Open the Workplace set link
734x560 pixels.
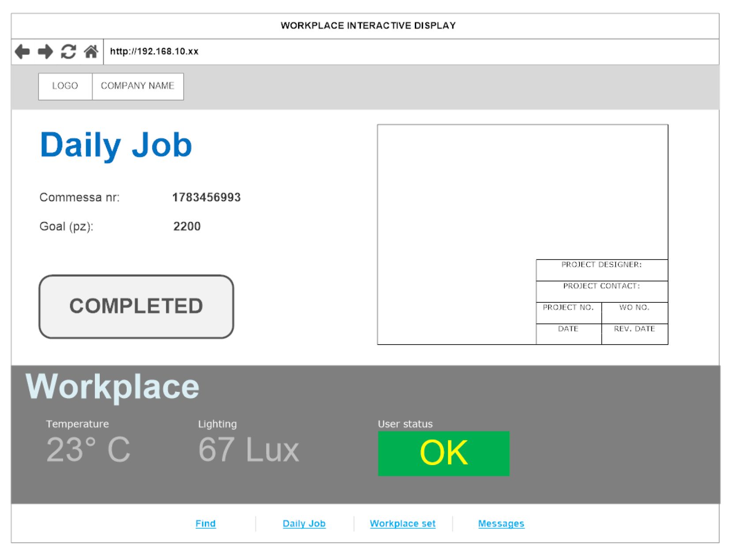click(403, 523)
